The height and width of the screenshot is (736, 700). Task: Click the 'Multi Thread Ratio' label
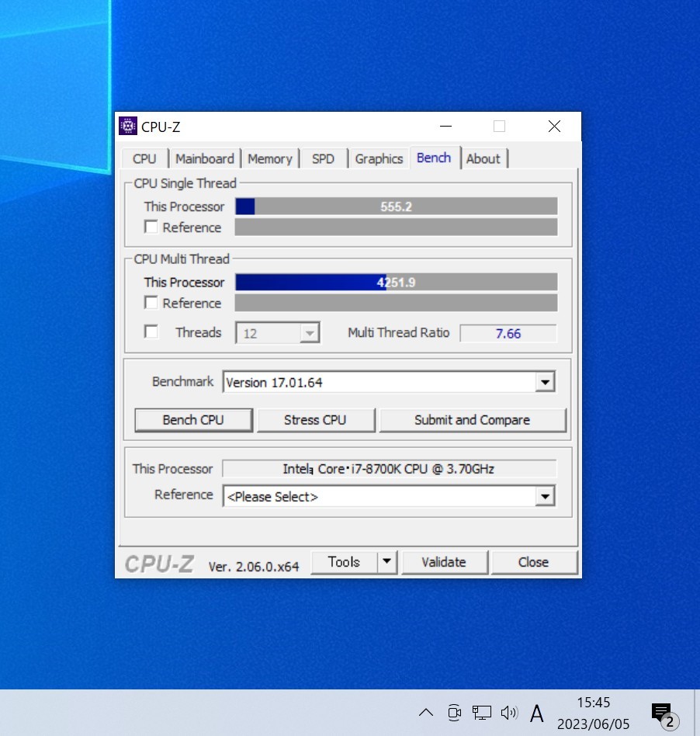coord(398,332)
